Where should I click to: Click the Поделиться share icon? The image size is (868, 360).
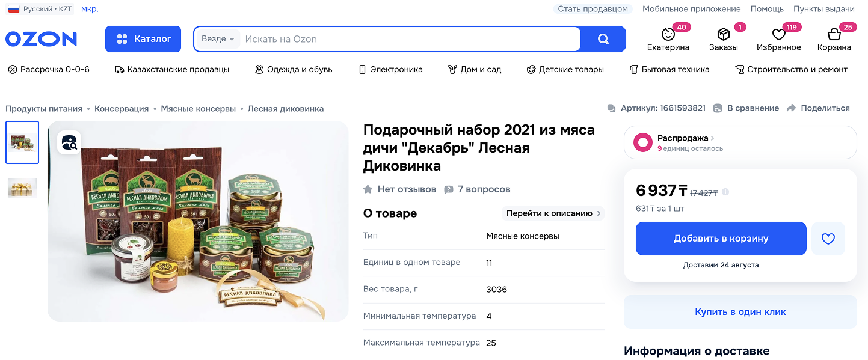[792, 108]
